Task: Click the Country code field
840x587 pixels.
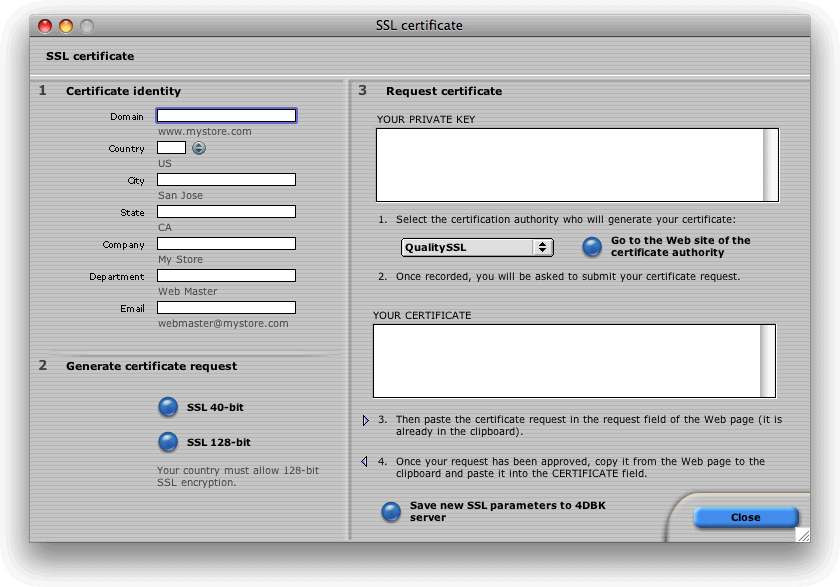Action: pos(171,148)
